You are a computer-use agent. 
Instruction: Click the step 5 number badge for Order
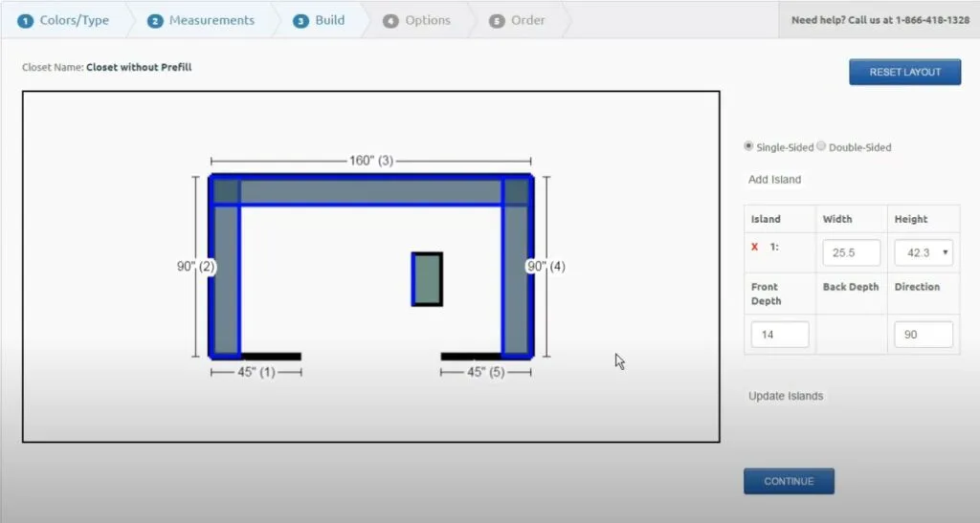[497, 20]
